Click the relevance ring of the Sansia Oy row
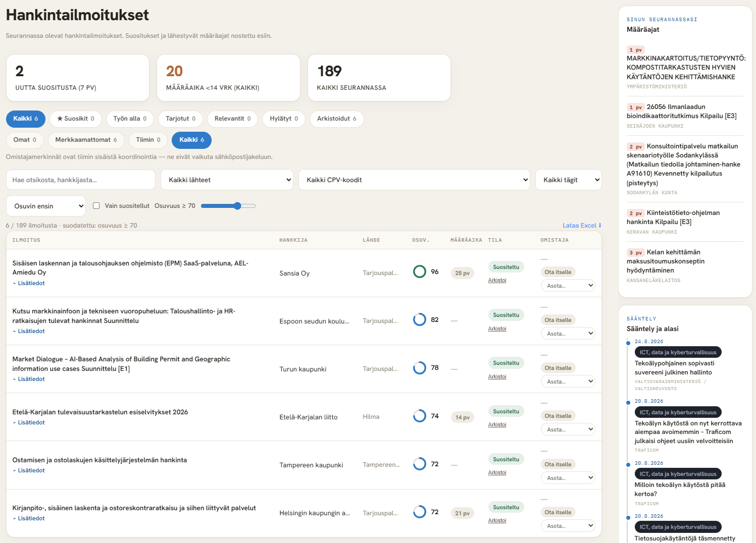This screenshot has height=543, width=756. 420,271
